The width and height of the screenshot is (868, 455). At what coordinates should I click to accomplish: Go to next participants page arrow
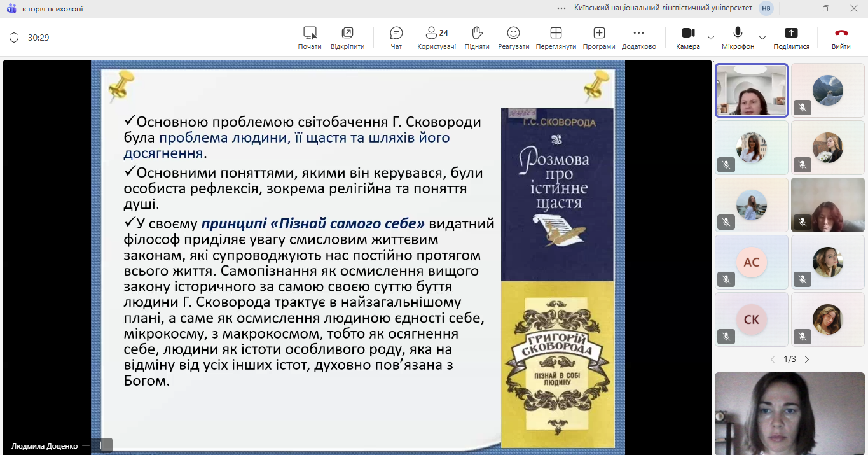(x=807, y=360)
